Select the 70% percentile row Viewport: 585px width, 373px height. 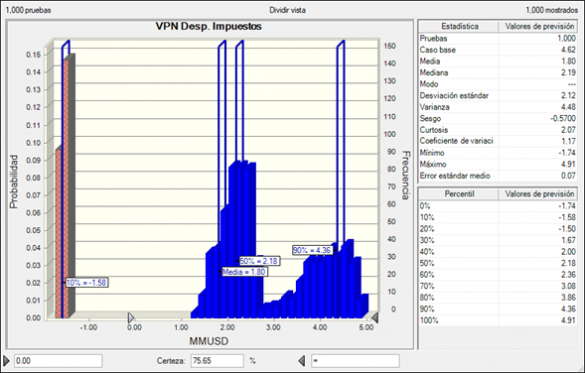coord(498,286)
